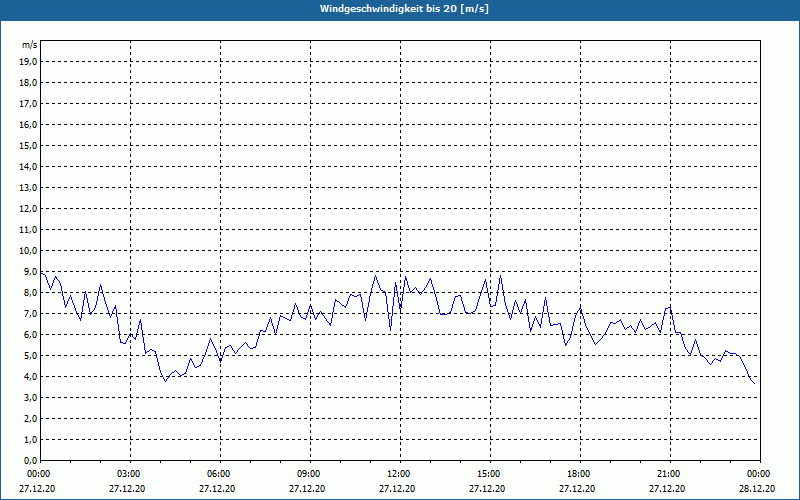This screenshot has width=800, height=500.
Task: Click the 1,0 y-axis label
Action: (31, 440)
